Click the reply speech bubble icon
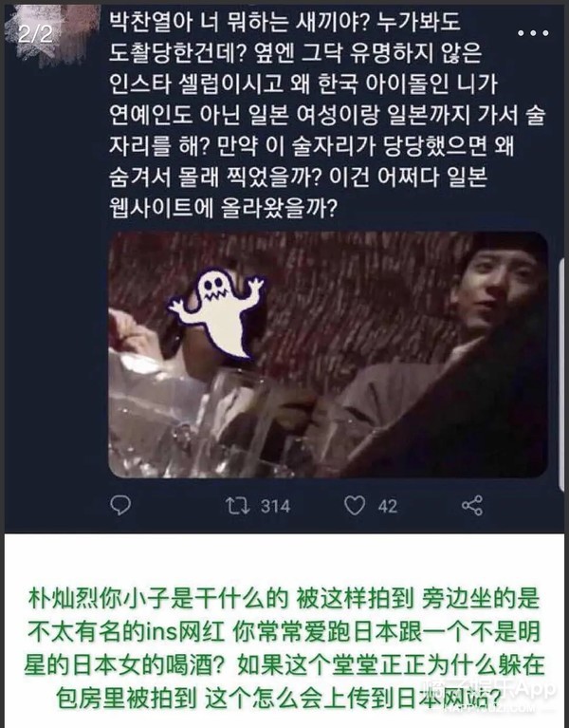This screenshot has height=728, width=569. click(120, 505)
